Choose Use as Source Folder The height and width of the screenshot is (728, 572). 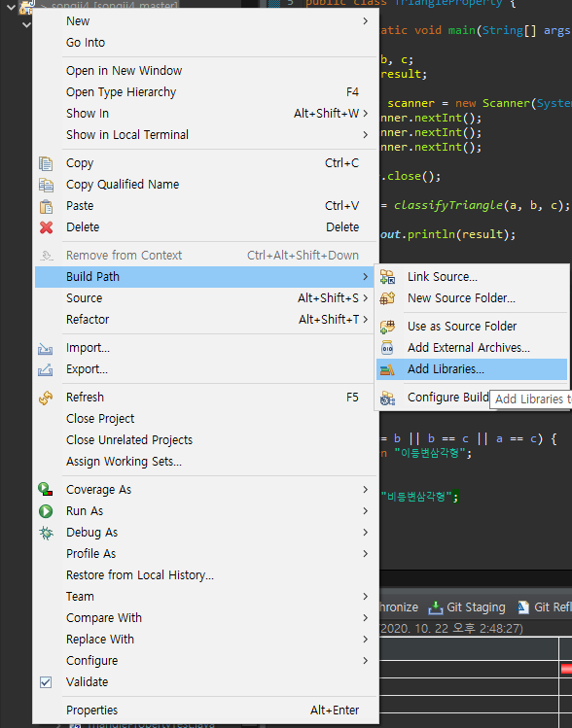point(472,327)
